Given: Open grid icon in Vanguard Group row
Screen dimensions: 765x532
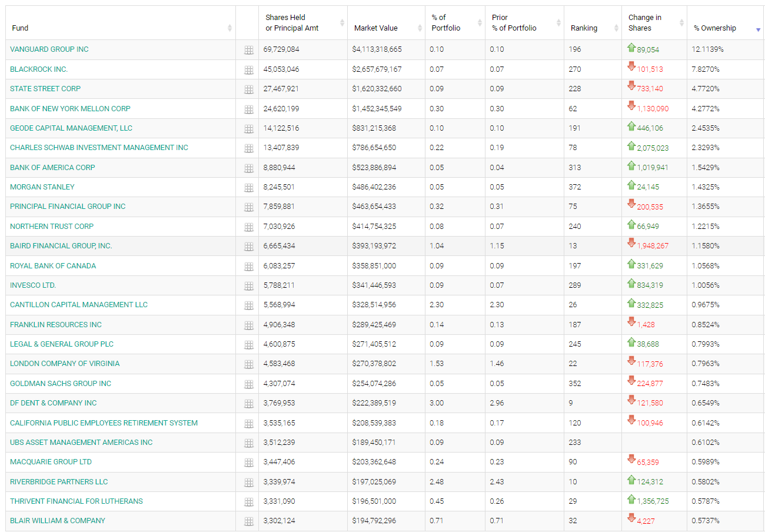Looking at the screenshot, I should tap(249, 51).
